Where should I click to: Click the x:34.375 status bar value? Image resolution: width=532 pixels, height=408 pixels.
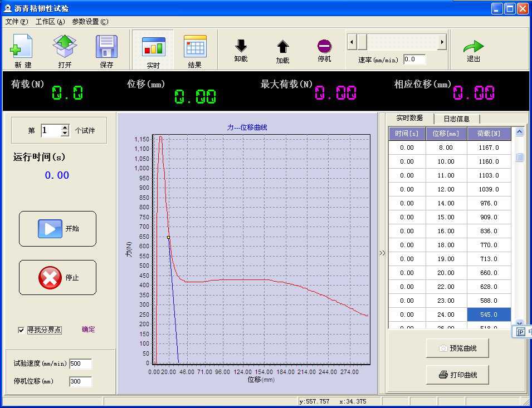tap(353, 401)
